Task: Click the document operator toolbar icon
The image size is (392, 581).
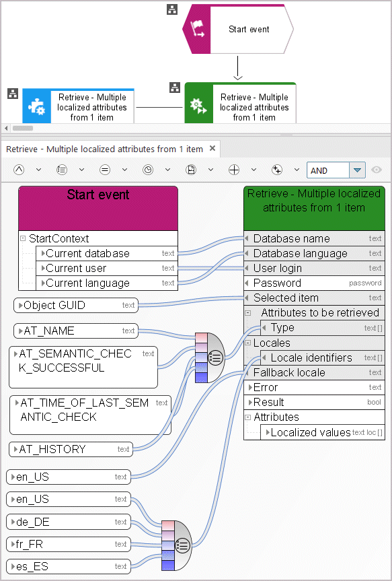Action: 191,170
